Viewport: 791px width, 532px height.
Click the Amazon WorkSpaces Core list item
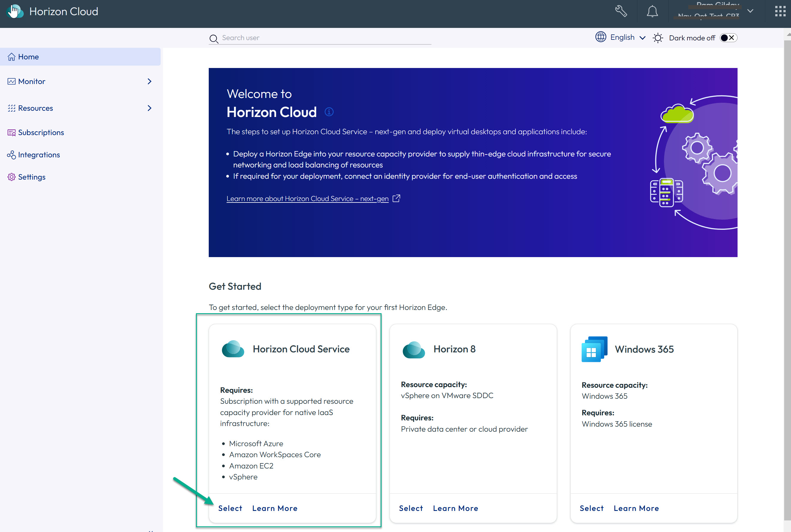pos(275,455)
